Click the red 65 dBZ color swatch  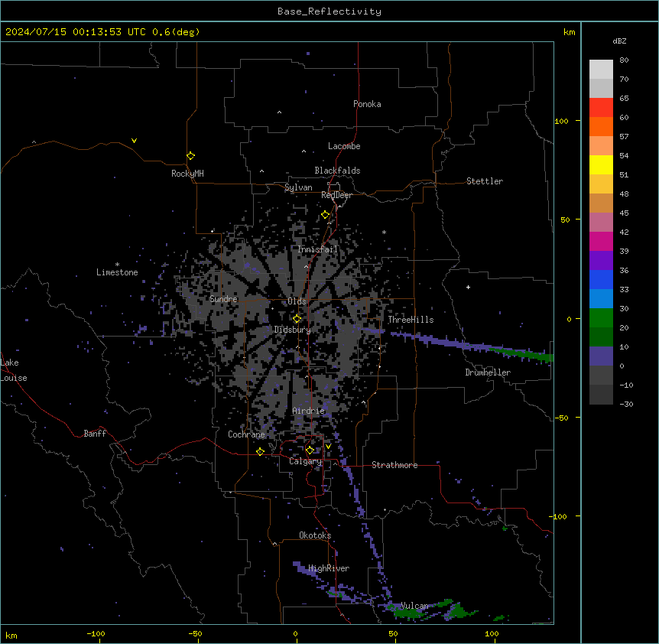click(601, 107)
